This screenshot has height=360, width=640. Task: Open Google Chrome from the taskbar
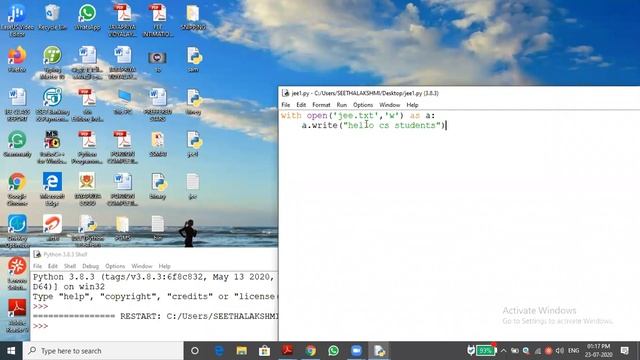311,351
